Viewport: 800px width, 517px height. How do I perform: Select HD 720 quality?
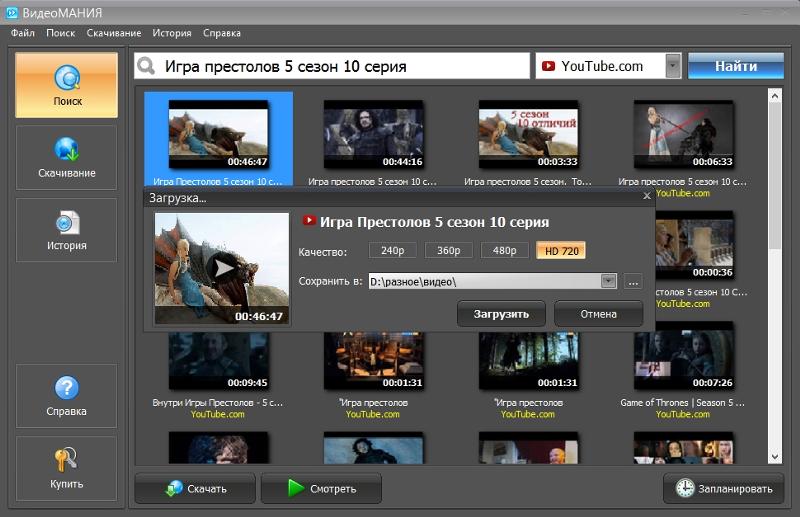pos(561,251)
